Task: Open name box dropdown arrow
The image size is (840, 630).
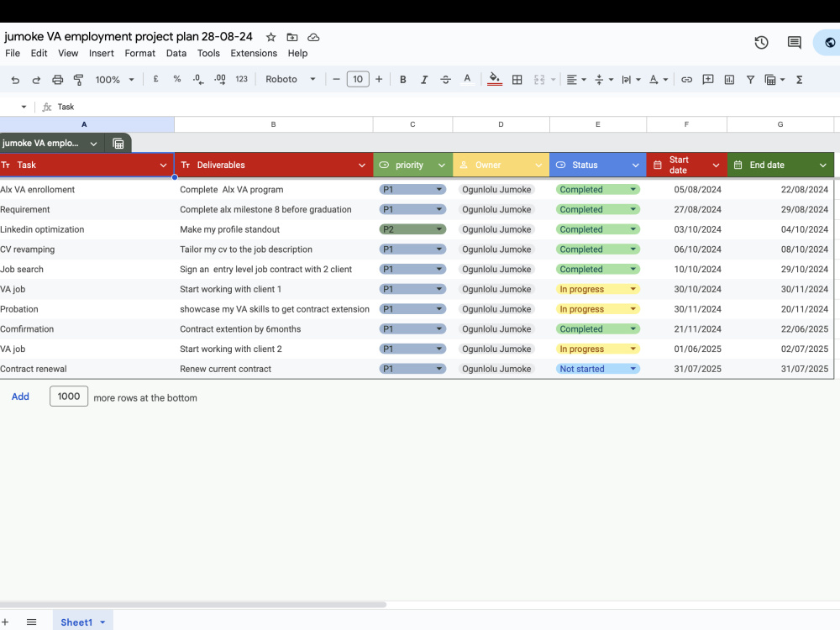Action: tap(24, 107)
